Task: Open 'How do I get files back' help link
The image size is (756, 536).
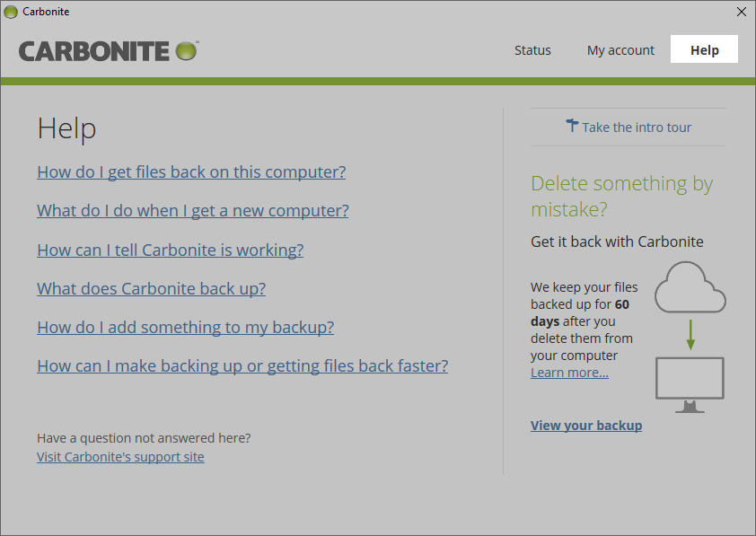Action: (191, 172)
